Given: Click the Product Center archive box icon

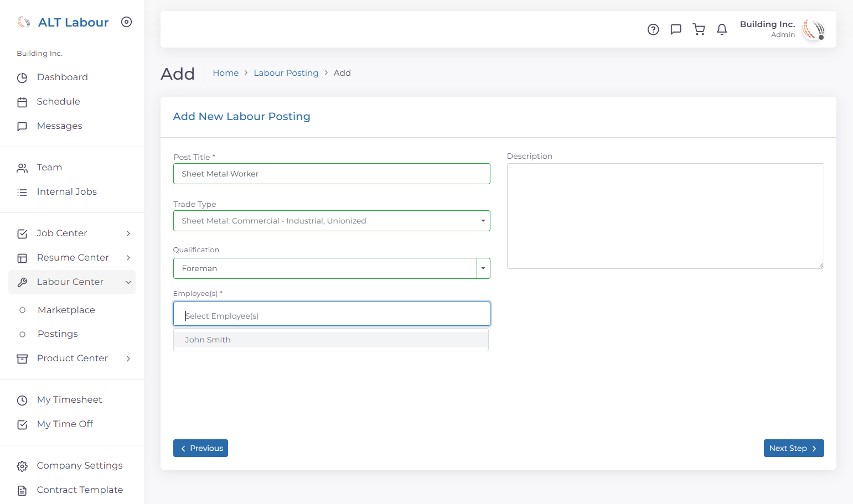Looking at the screenshot, I should pos(22,359).
